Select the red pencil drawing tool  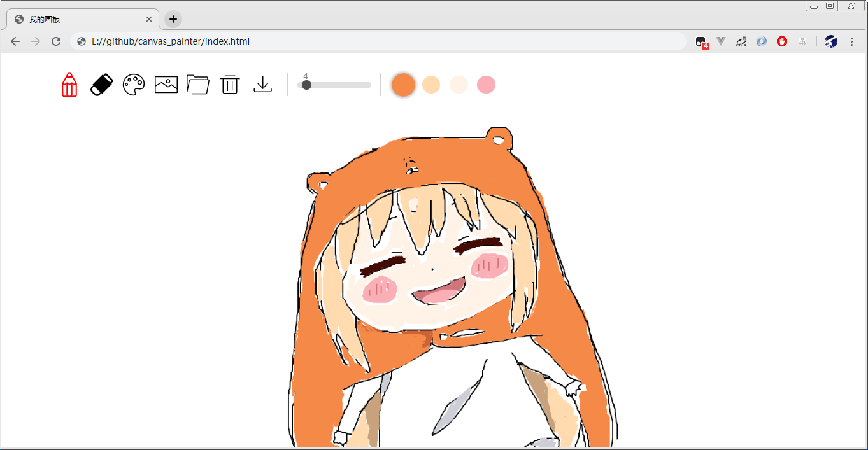tap(69, 84)
